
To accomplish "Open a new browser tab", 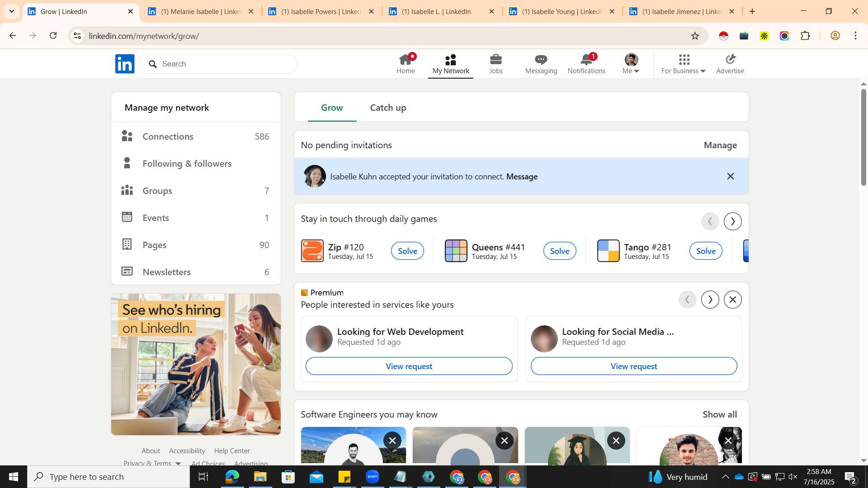I will 752,11.
